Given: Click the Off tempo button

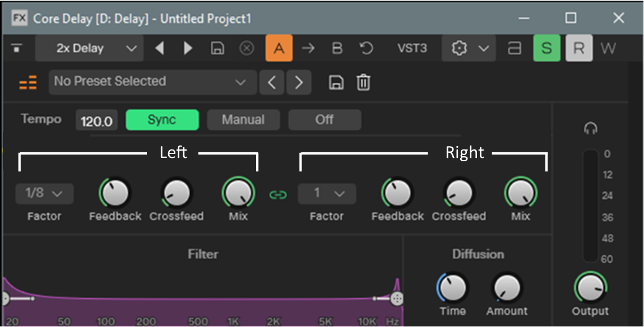Looking at the screenshot, I should tap(325, 120).
